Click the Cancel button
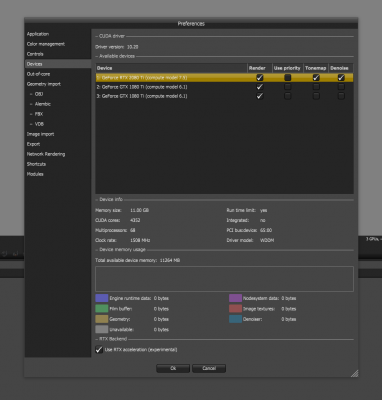This screenshot has height=400, width=382. tap(209, 368)
